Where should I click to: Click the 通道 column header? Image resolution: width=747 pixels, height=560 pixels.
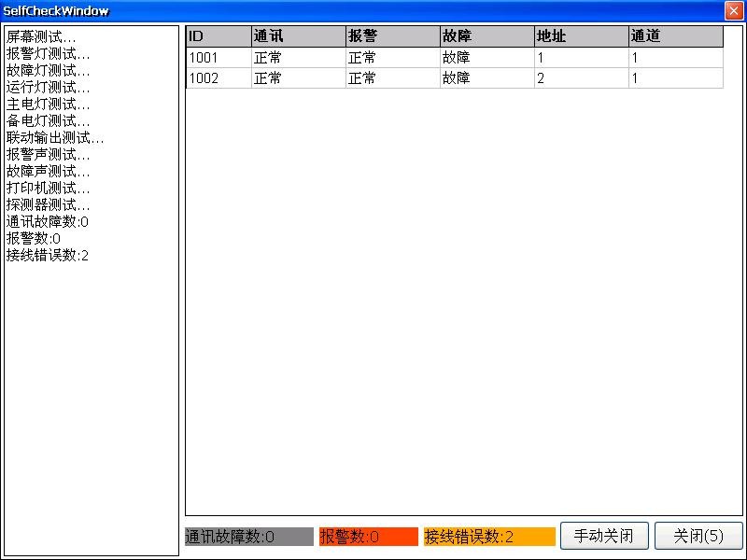(x=675, y=36)
